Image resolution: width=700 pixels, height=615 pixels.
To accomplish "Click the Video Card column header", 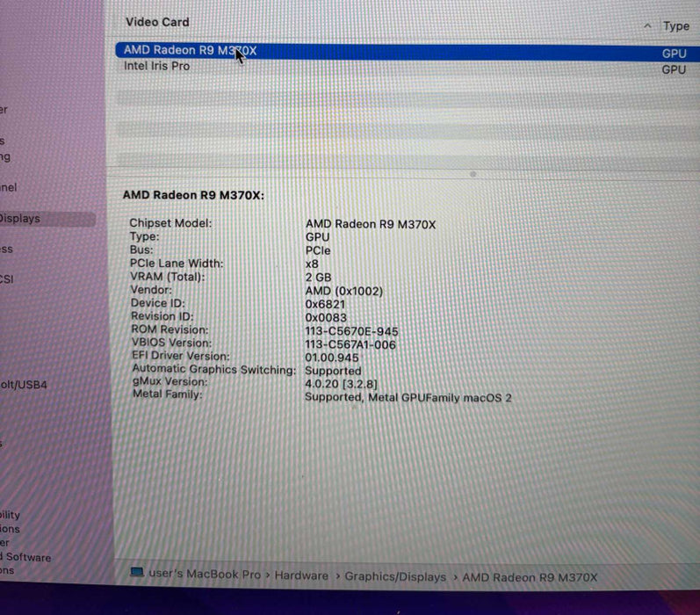I will point(157,22).
